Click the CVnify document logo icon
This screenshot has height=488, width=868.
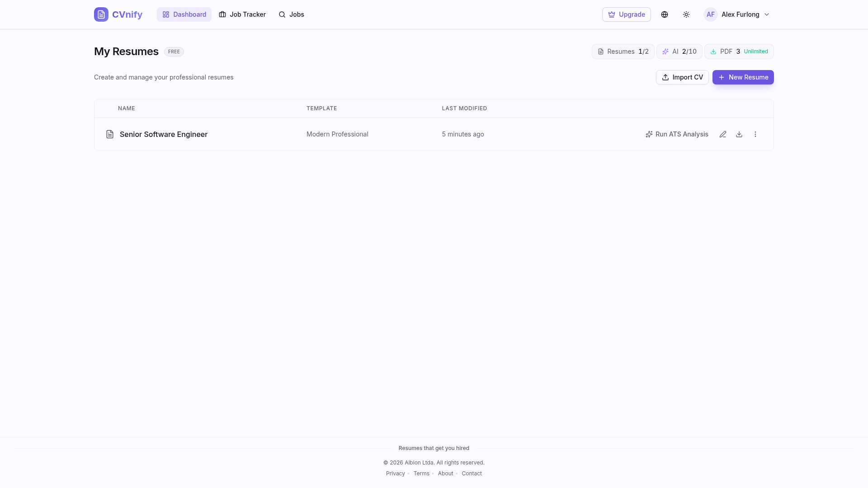[101, 14]
